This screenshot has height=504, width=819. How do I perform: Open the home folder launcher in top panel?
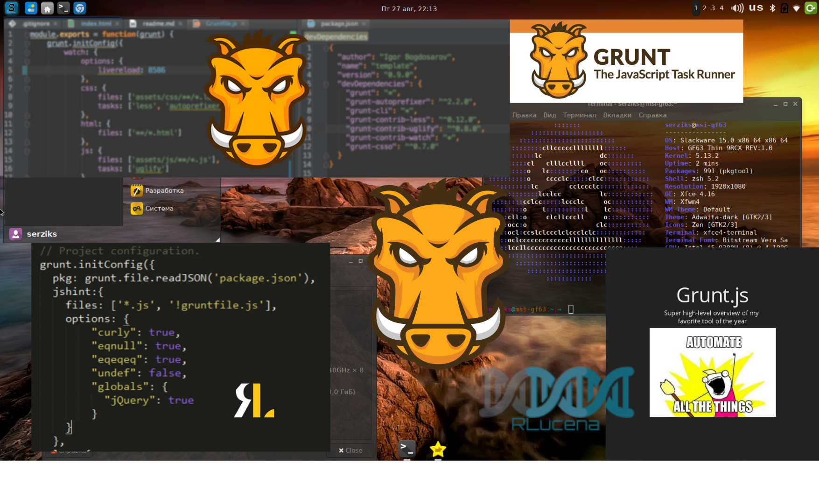coord(47,8)
